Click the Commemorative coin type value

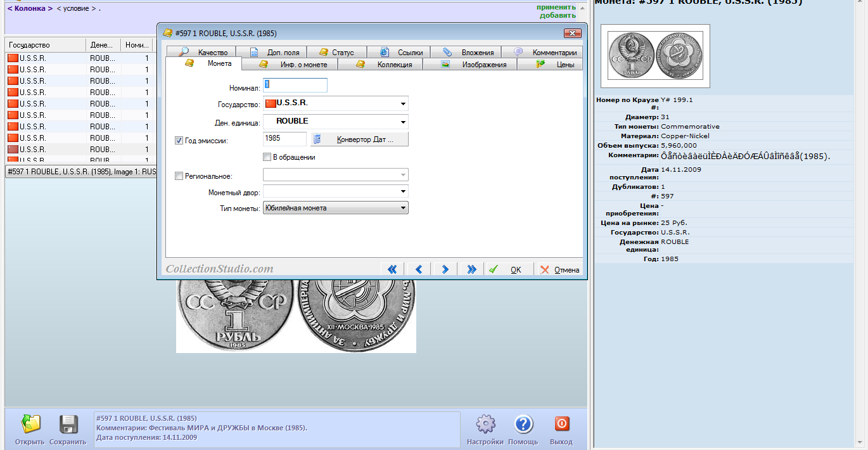pyautogui.click(x=690, y=126)
